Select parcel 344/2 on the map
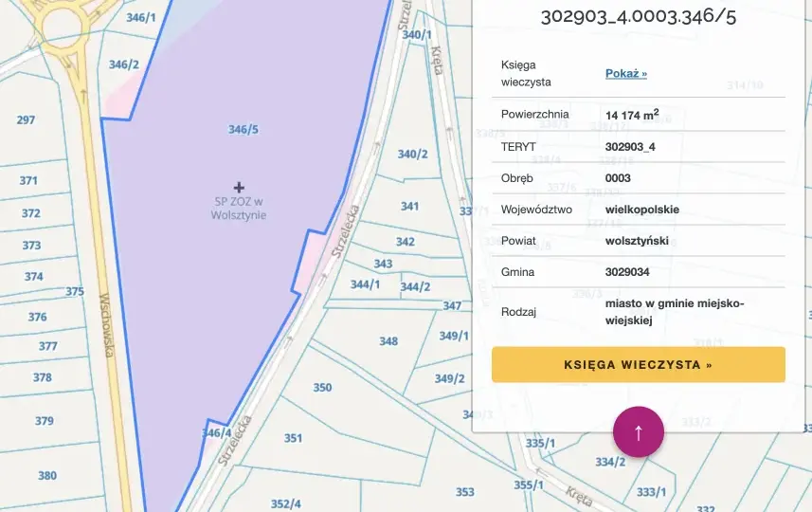The width and height of the screenshot is (812, 512). click(415, 286)
